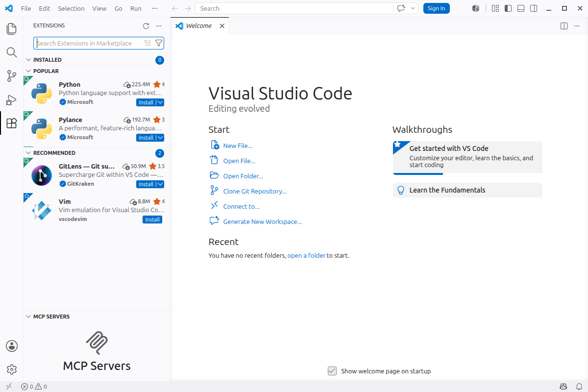The height and width of the screenshot is (392, 588).
Task: Select the Pylance extension entry
Action: 97,129
